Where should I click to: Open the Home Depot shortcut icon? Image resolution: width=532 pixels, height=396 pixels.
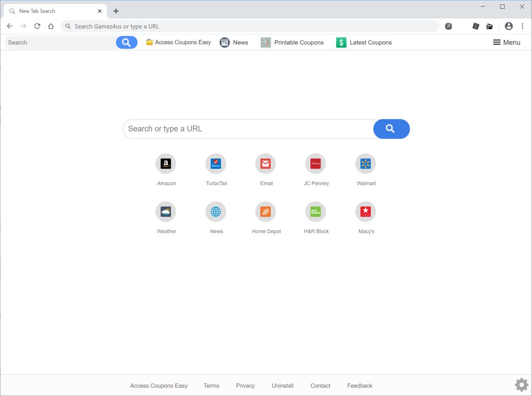pos(266,212)
